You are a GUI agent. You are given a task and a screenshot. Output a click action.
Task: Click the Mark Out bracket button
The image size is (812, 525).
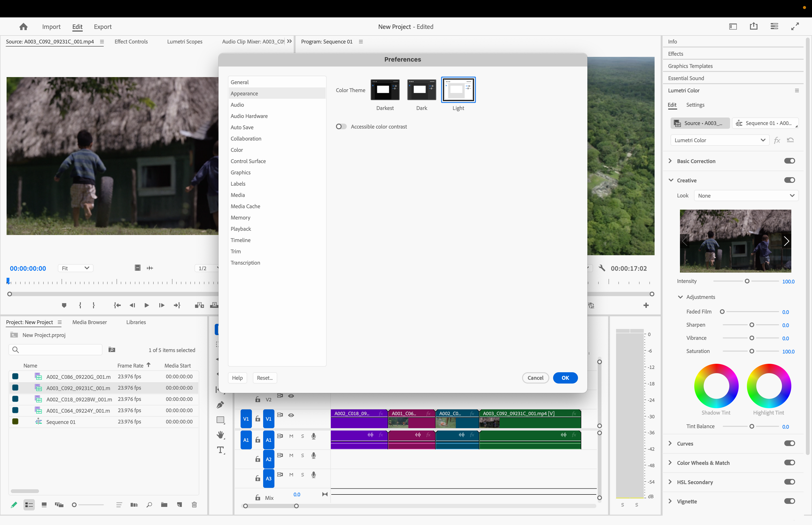(x=93, y=305)
